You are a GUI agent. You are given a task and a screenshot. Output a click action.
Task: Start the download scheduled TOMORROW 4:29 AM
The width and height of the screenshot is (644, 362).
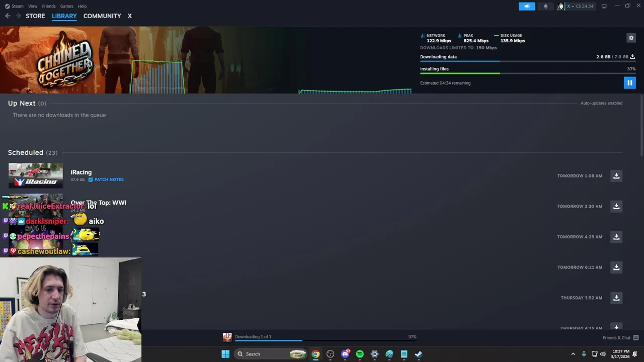pyautogui.click(x=616, y=237)
